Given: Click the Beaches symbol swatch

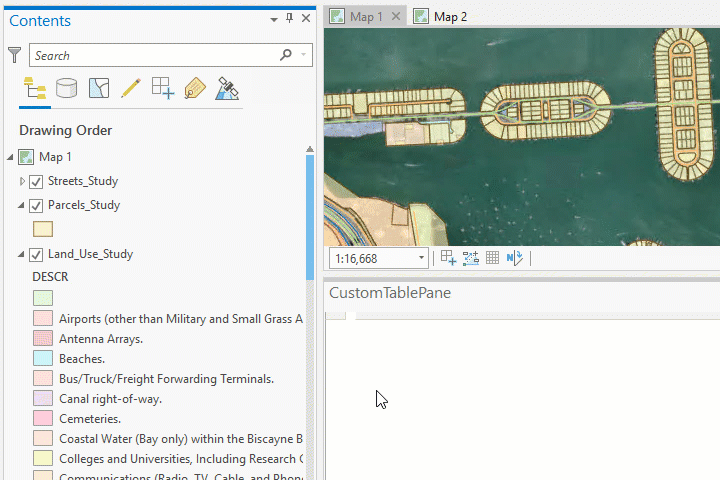Looking at the screenshot, I should click(x=43, y=358).
